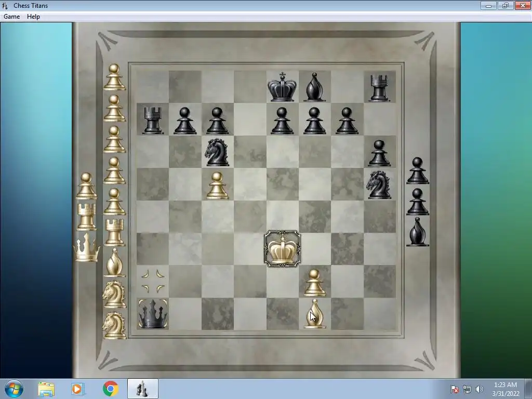Select the white pawn on c5
This screenshot has width=532, height=399.
(x=217, y=185)
